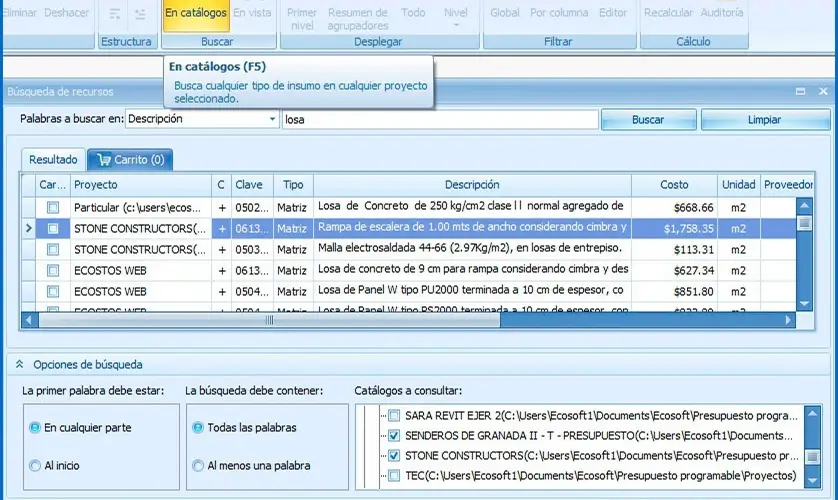838x500 pixels.
Task: Collapse the Opciones de búsqueda section
Action: [19, 365]
